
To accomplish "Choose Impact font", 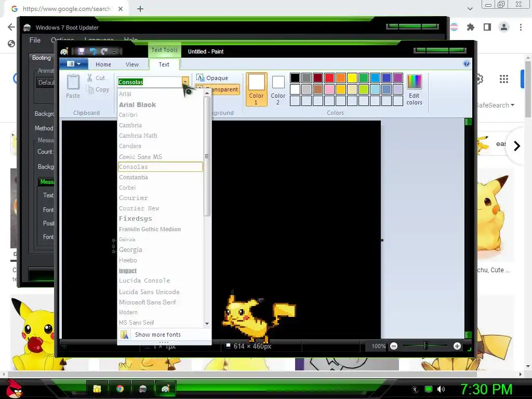I will click(x=160, y=271).
